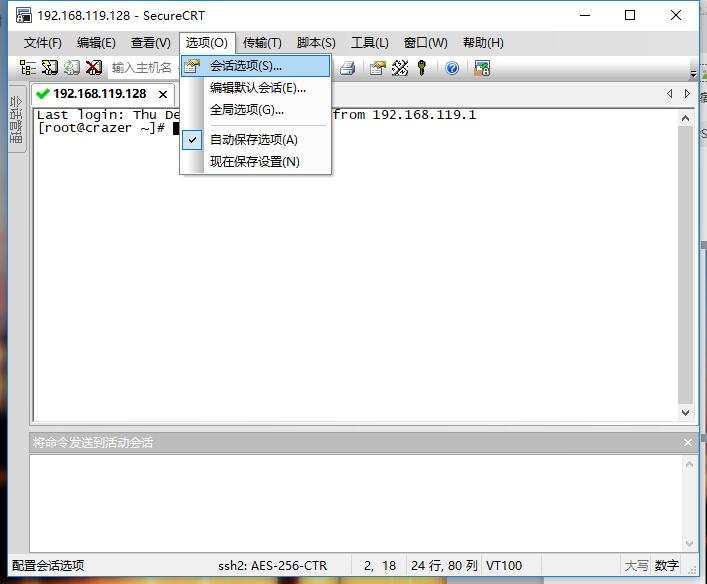Screen dimensions: 707x584
Task: Click the Quick Connect toolbar icon
Action: click(50, 68)
